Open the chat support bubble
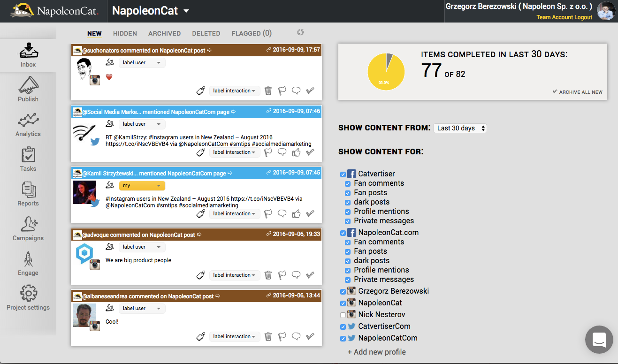Image resolution: width=618 pixels, height=364 pixels. click(599, 340)
